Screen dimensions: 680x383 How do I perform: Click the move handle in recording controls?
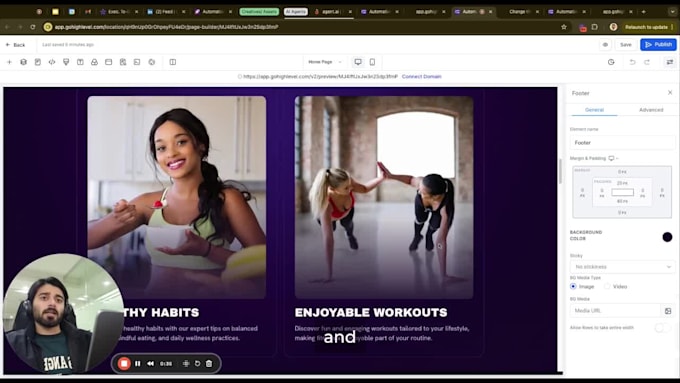(x=186, y=363)
